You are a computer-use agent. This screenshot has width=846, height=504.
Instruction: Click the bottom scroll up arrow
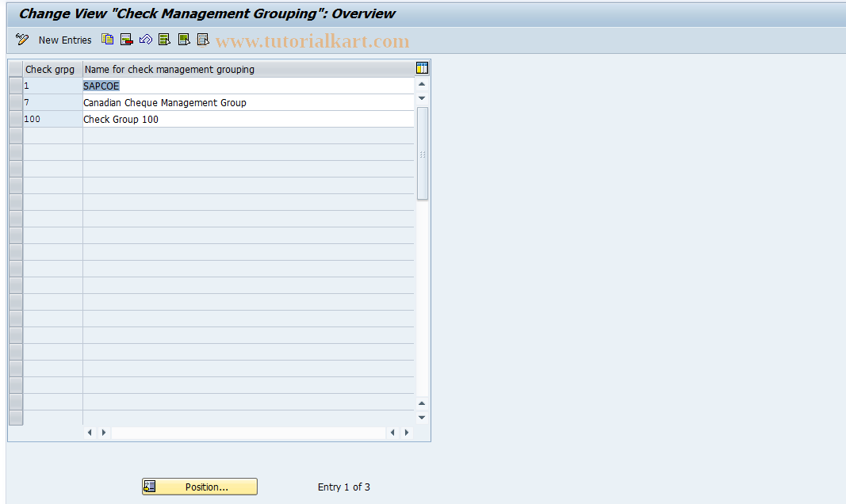click(422, 403)
